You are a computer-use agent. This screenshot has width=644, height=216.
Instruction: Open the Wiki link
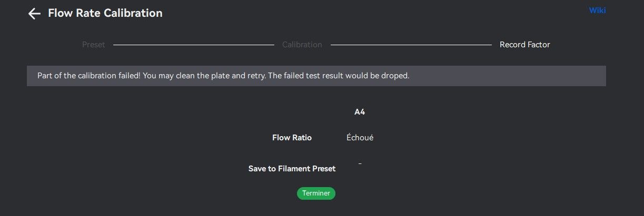pos(597,11)
